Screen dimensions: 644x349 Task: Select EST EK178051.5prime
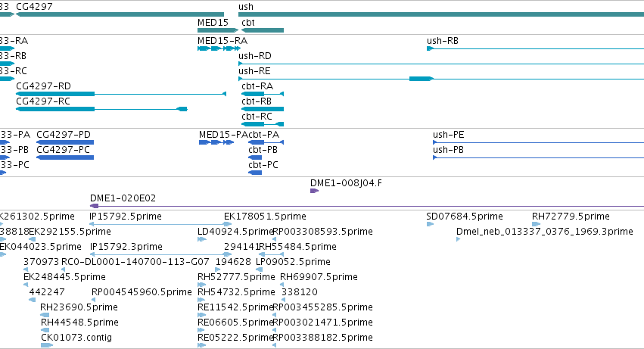(x=228, y=224)
